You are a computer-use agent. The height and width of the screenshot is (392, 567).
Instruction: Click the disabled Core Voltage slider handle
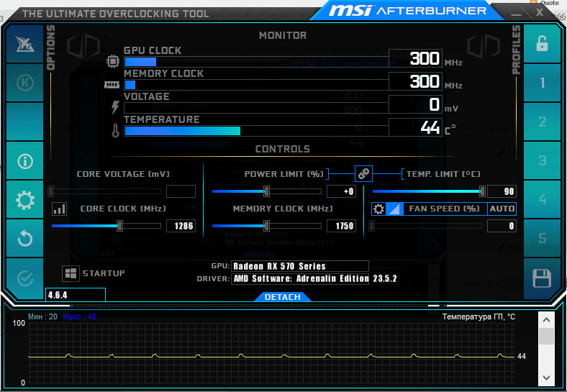point(51,191)
